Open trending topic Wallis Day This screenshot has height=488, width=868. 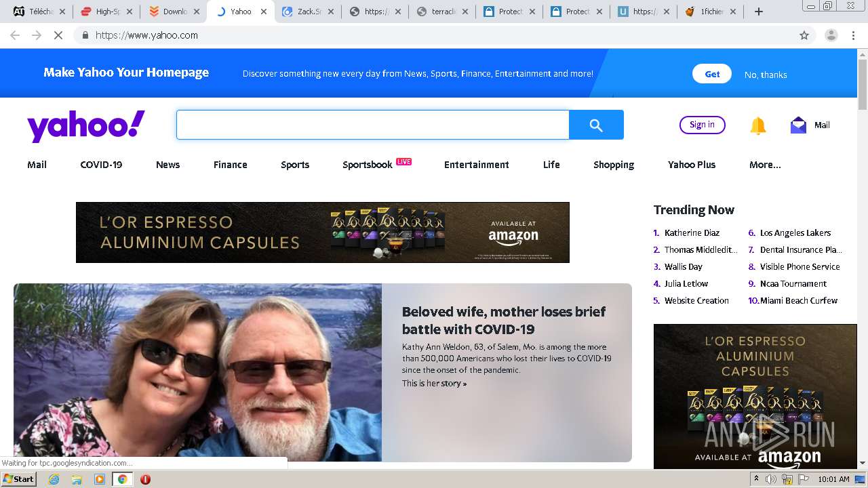pyautogui.click(x=683, y=266)
